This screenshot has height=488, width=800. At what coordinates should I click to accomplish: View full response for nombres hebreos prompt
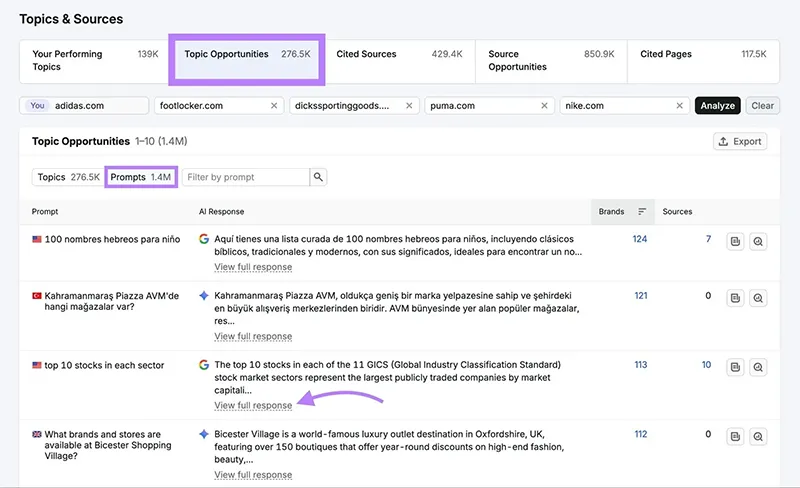(253, 267)
